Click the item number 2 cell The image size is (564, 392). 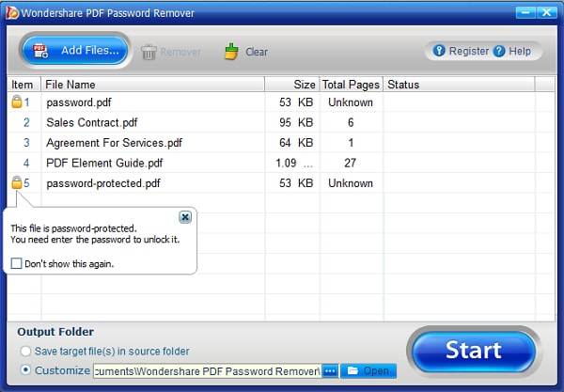[26, 122]
